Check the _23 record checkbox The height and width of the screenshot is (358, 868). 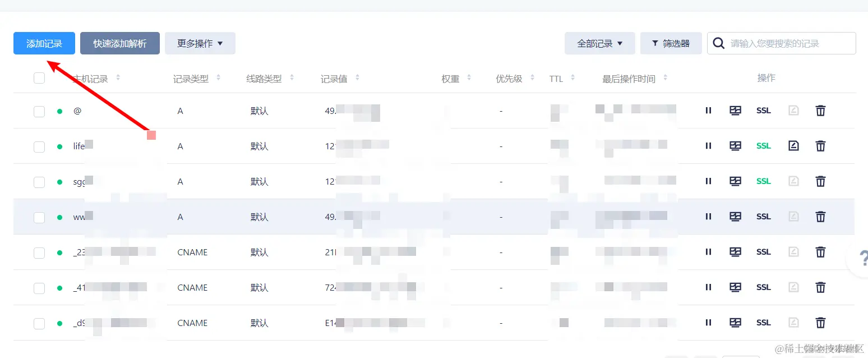click(39, 253)
